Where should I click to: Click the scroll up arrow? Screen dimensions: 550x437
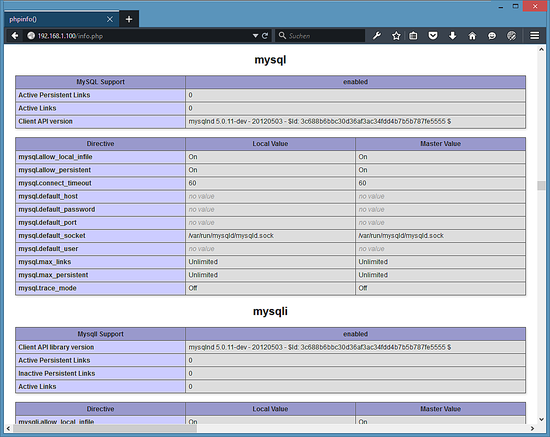pos(541,50)
